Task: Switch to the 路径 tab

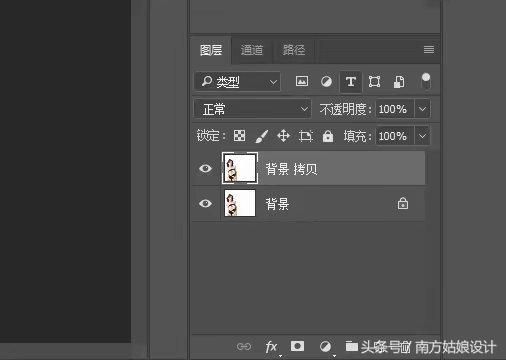Action: point(294,50)
